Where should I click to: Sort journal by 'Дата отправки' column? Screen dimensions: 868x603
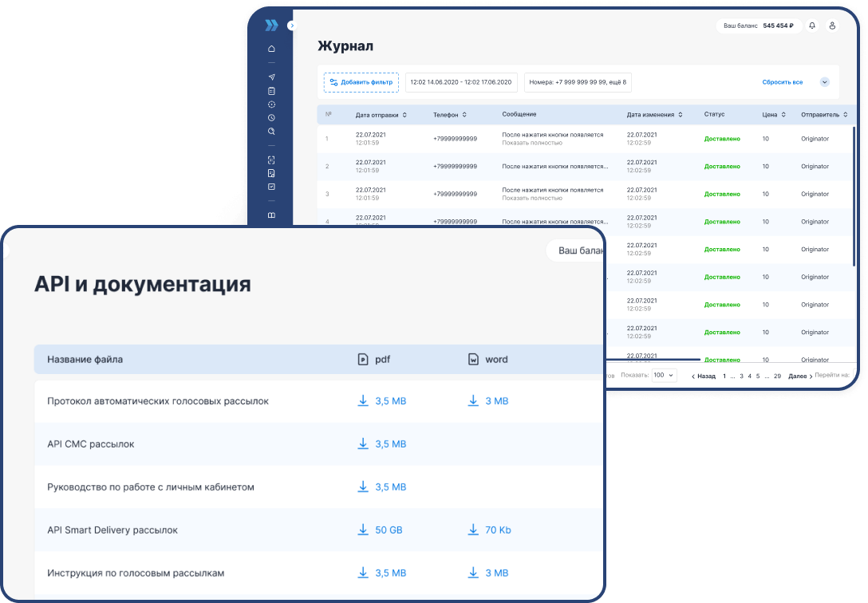[381, 114]
